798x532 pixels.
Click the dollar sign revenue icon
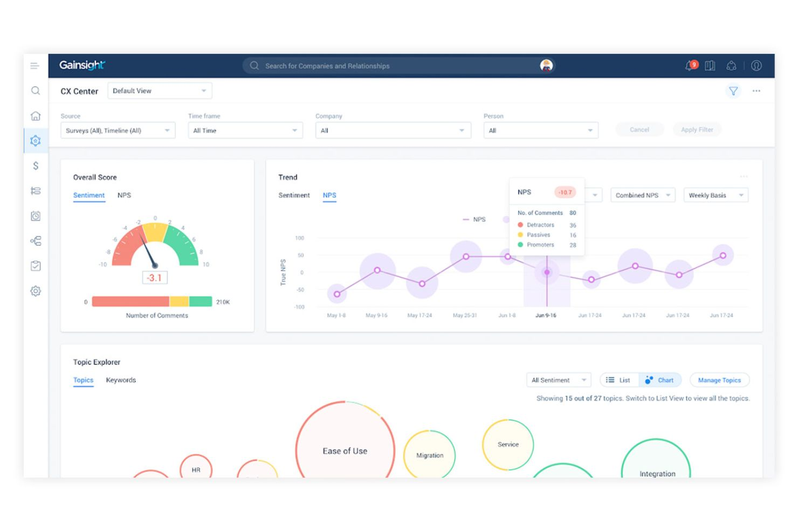[x=36, y=165]
